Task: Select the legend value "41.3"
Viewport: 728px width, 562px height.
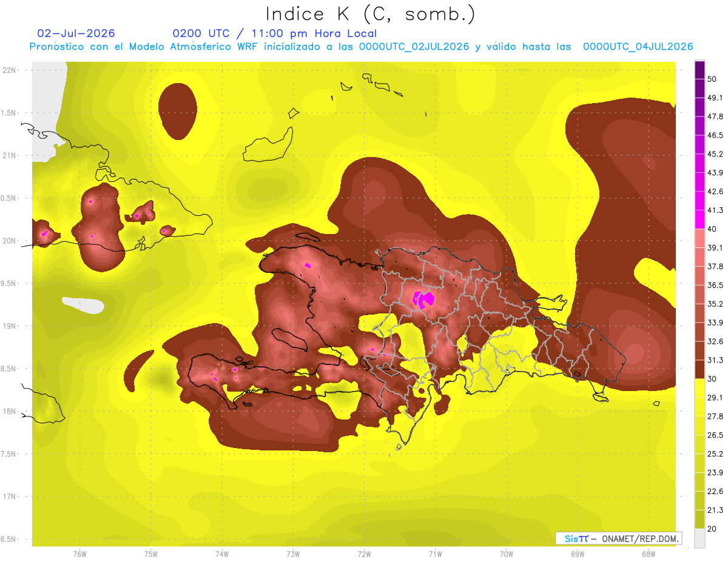Action: point(715,210)
